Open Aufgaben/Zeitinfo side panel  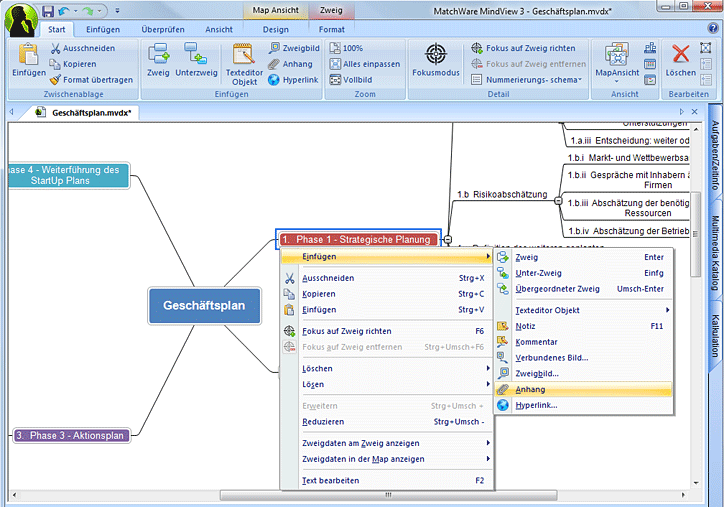point(715,155)
